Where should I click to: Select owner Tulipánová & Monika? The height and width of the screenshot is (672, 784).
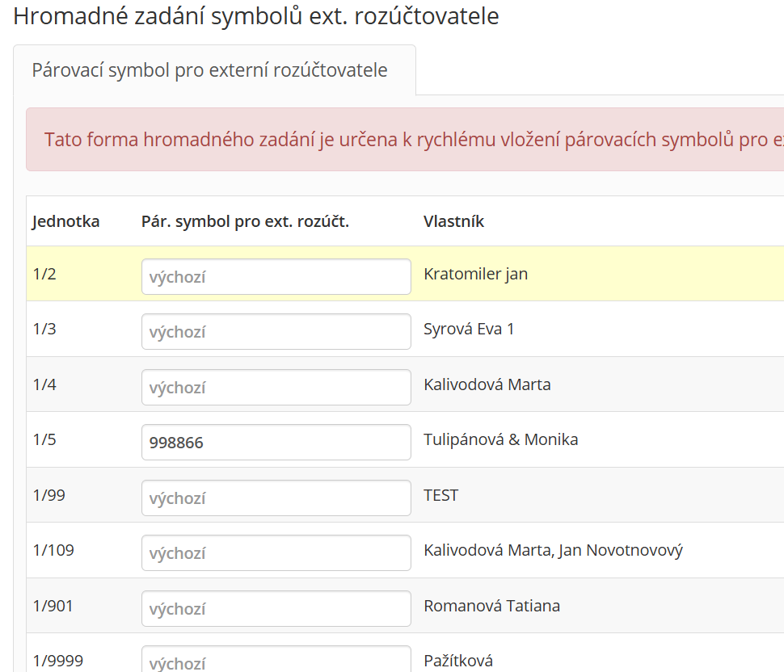click(x=500, y=439)
